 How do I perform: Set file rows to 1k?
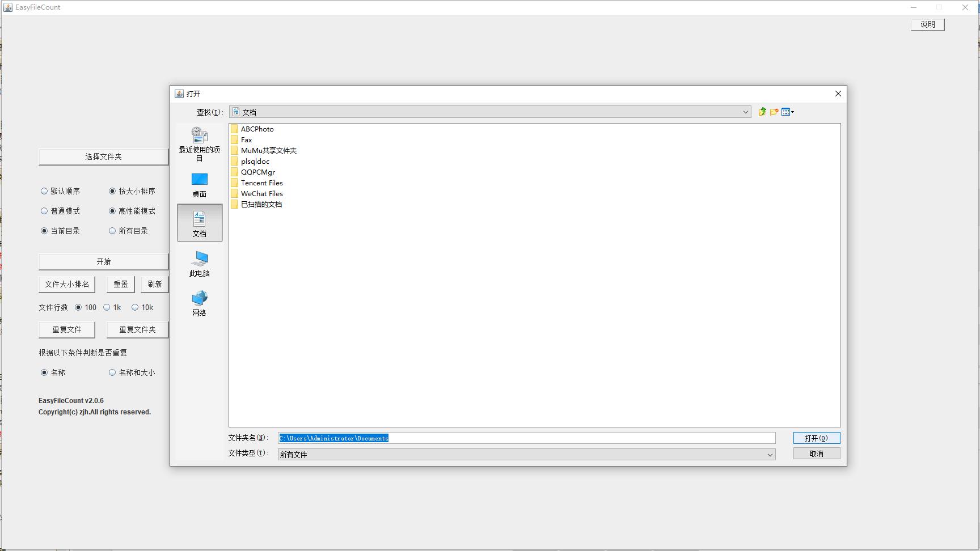point(107,307)
